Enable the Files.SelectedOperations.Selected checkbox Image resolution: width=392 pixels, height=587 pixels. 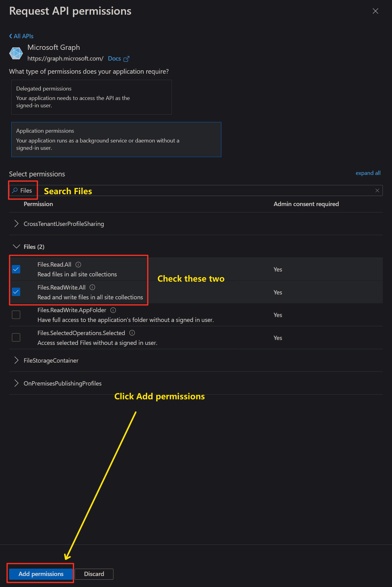pyautogui.click(x=16, y=338)
